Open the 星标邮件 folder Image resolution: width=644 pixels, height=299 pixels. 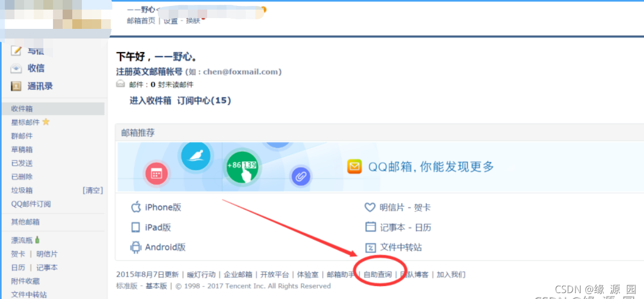[26, 122]
